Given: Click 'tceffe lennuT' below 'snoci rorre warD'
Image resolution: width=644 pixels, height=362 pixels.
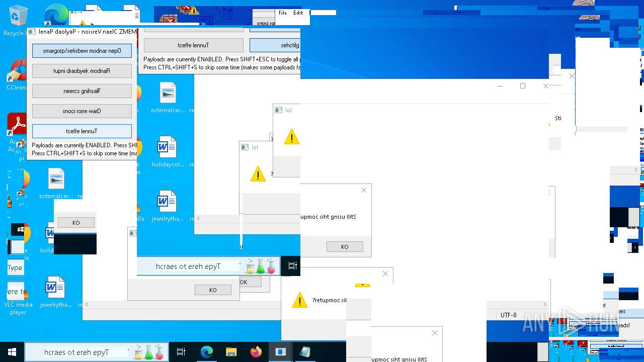Looking at the screenshot, I should pyautogui.click(x=82, y=131).
